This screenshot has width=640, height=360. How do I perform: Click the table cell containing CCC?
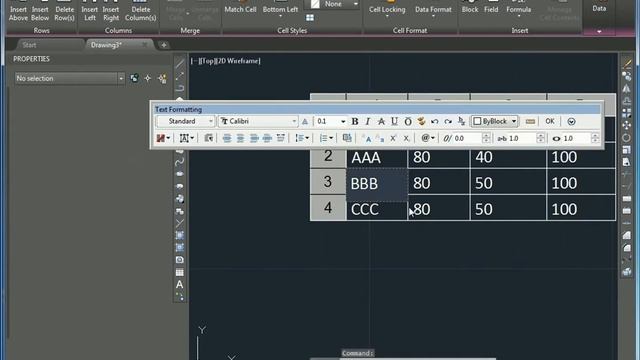click(x=377, y=209)
